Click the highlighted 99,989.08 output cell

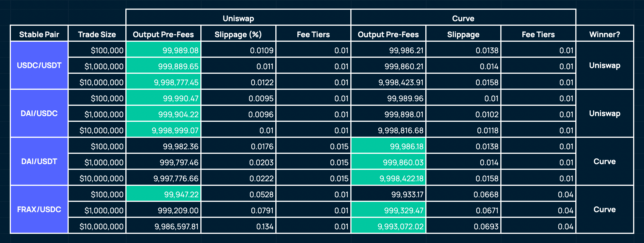click(163, 50)
